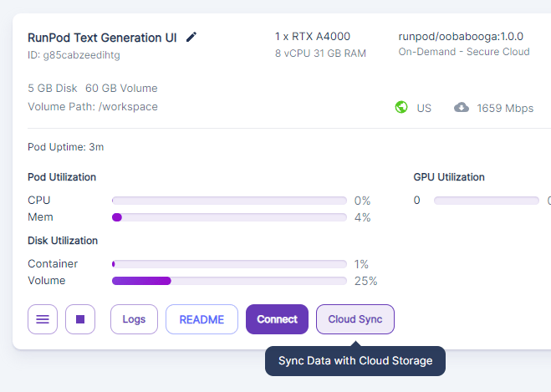This screenshot has width=551, height=392.
Task: Stop the pod with the square button
Action: click(80, 319)
